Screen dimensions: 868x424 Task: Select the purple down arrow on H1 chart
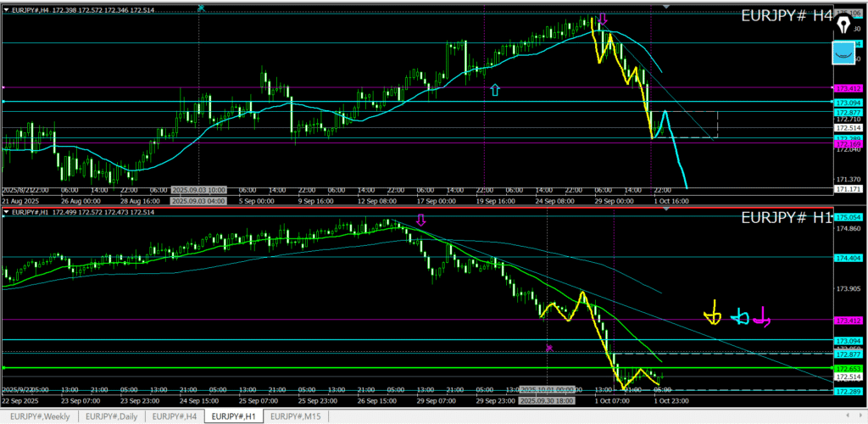pyautogui.click(x=421, y=220)
